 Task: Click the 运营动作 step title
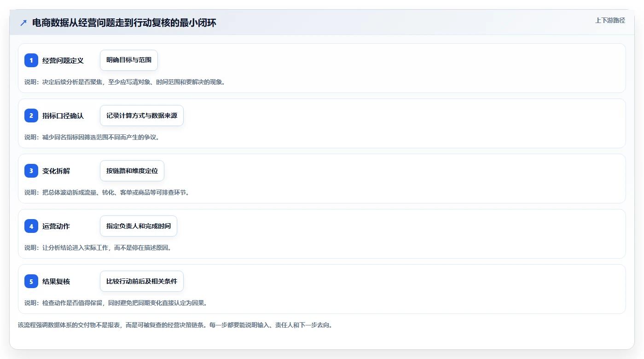click(56, 226)
